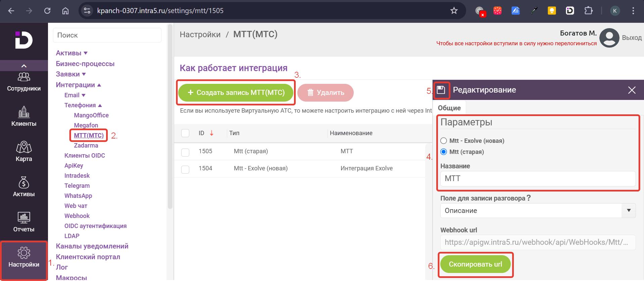Click Удалить button
Screen dimensions: 644x281
(326, 93)
